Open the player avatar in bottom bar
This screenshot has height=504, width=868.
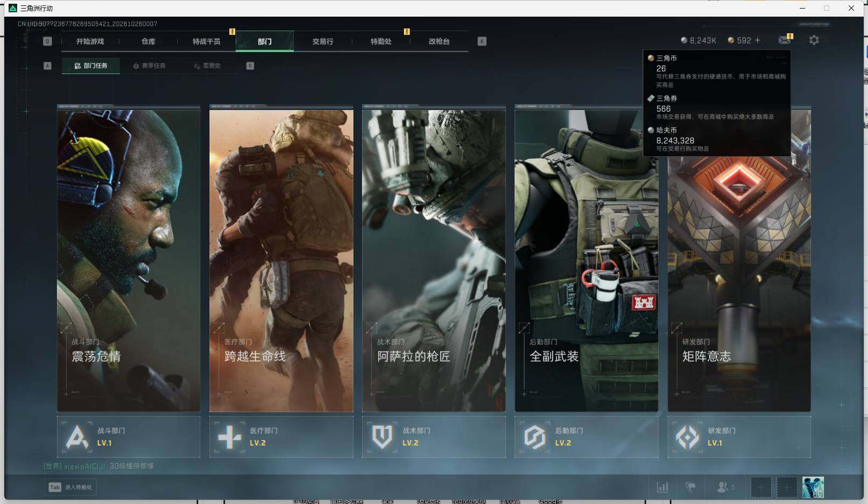[813, 487]
